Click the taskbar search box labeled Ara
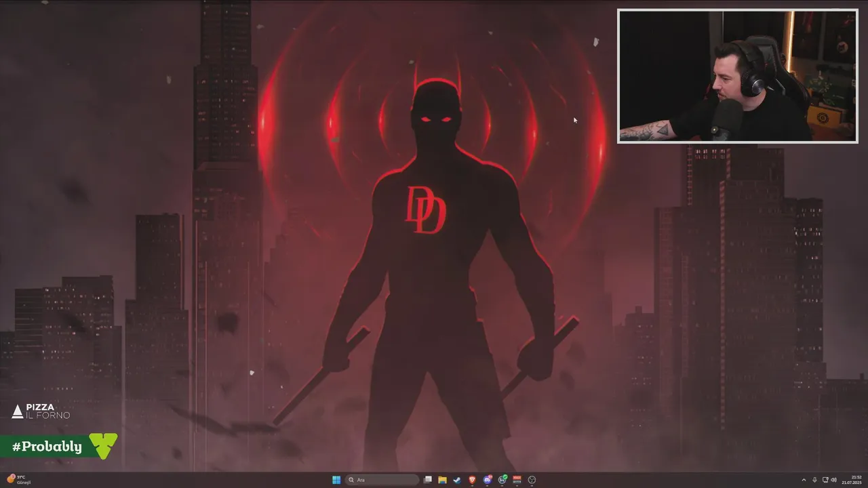This screenshot has width=868, height=488. [382, 480]
